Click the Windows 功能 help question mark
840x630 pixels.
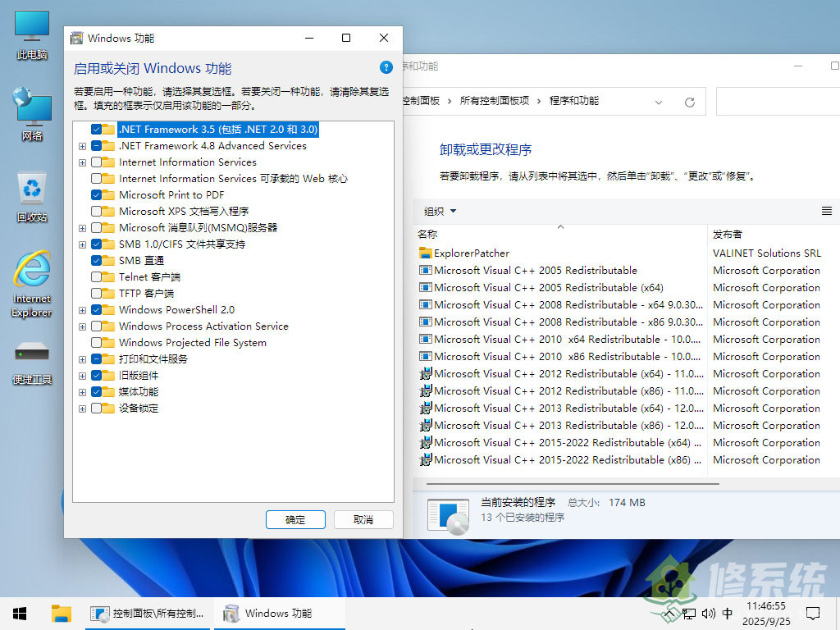coord(386,67)
